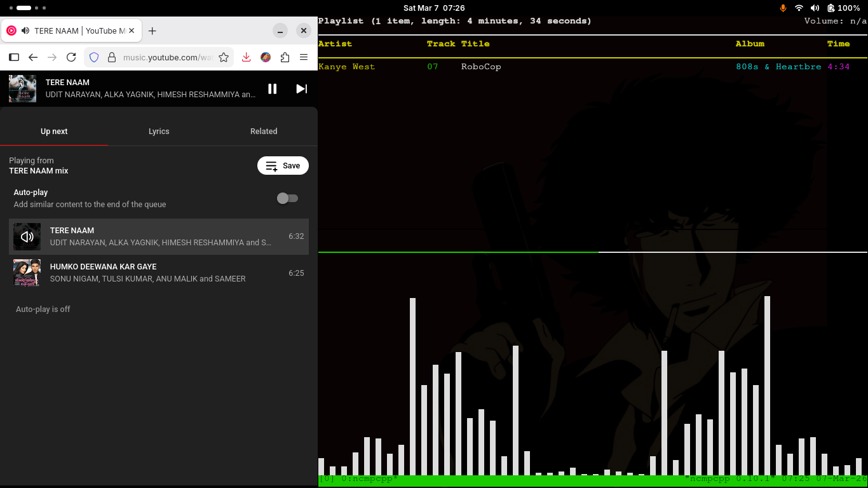Save the queue to a playlist
868x488 pixels.
(283, 165)
